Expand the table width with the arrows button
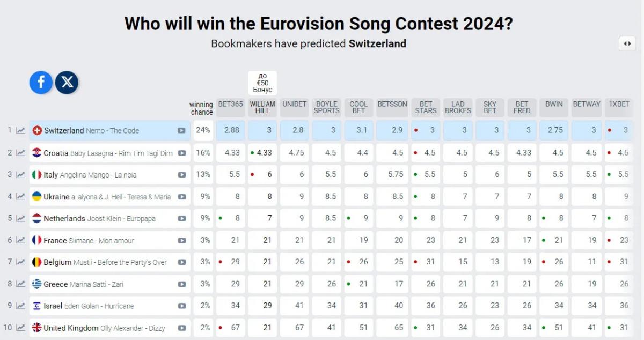 click(627, 44)
